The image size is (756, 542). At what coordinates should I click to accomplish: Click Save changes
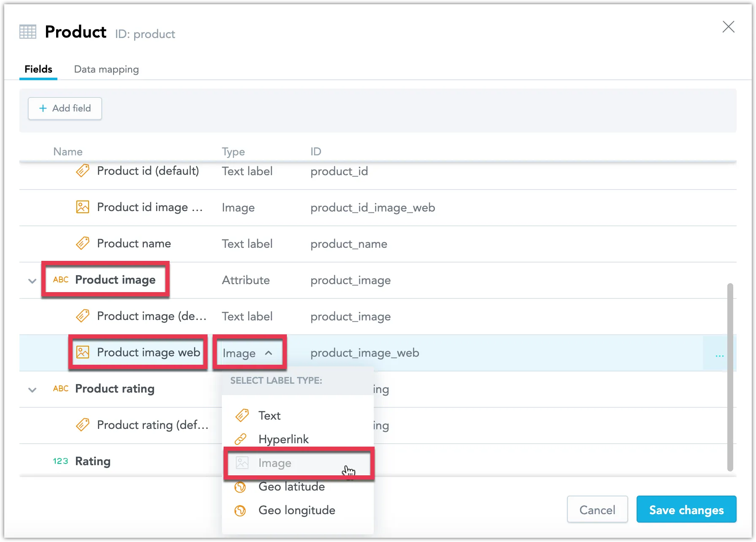[686, 510]
